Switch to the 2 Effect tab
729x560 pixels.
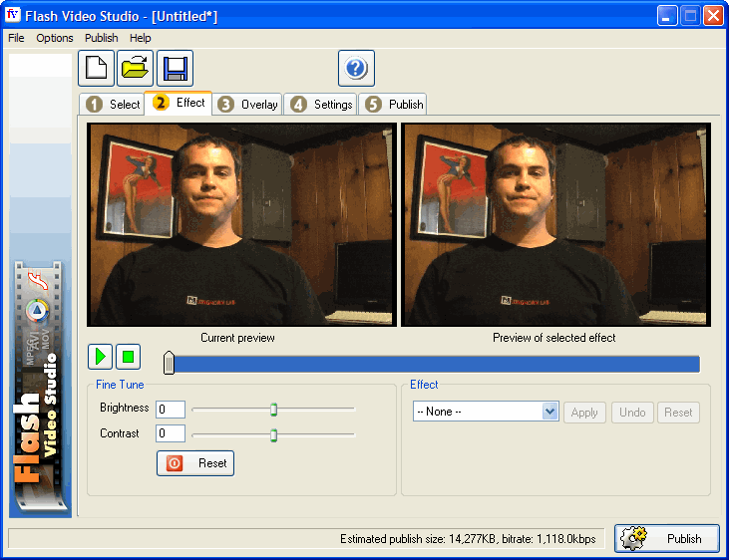179,103
